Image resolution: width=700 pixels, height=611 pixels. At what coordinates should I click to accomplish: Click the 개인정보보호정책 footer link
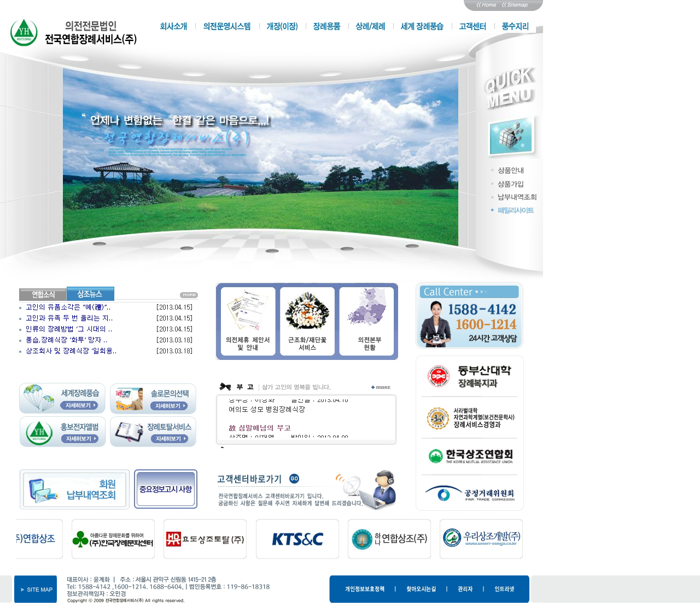364,589
